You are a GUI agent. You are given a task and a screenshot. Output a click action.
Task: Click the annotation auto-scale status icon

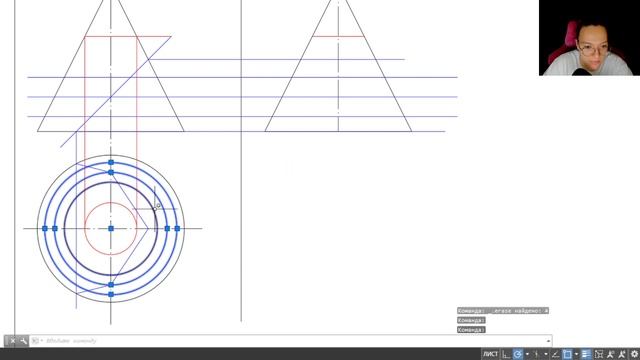coord(622,354)
